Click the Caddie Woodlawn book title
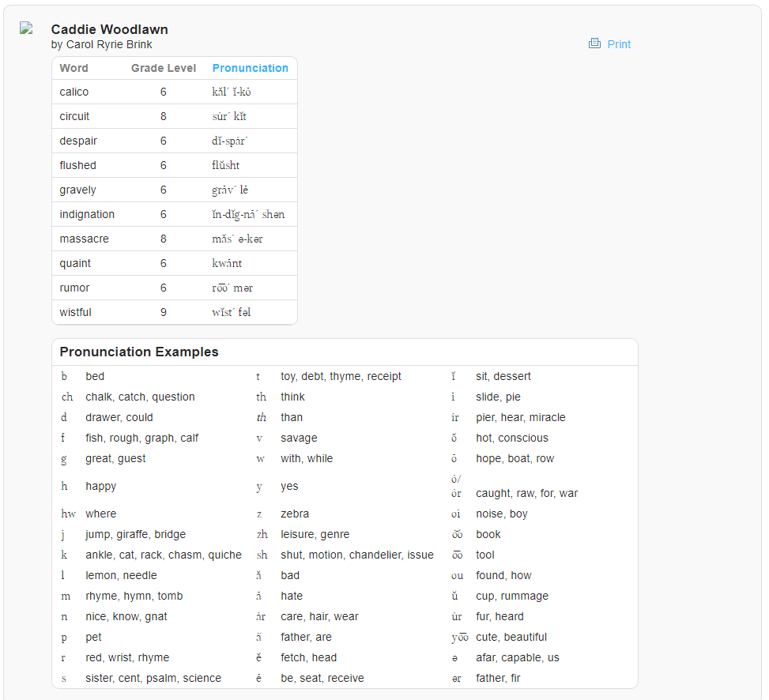The height and width of the screenshot is (700, 769). coord(109,29)
